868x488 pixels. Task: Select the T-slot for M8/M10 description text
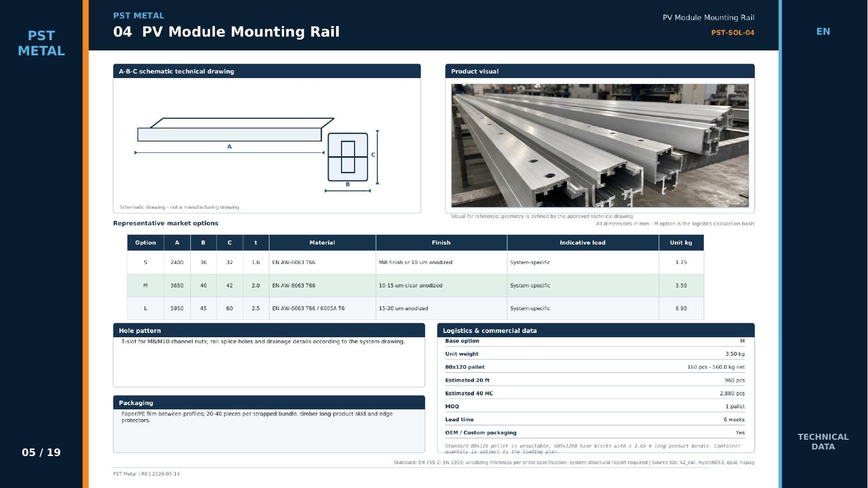point(263,342)
